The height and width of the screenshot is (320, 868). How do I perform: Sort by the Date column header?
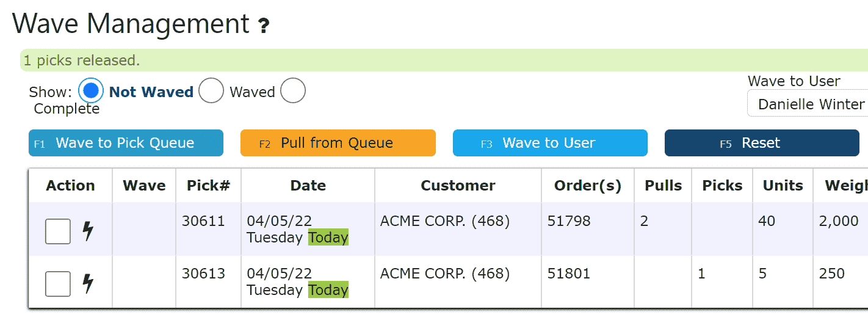pyautogui.click(x=308, y=186)
